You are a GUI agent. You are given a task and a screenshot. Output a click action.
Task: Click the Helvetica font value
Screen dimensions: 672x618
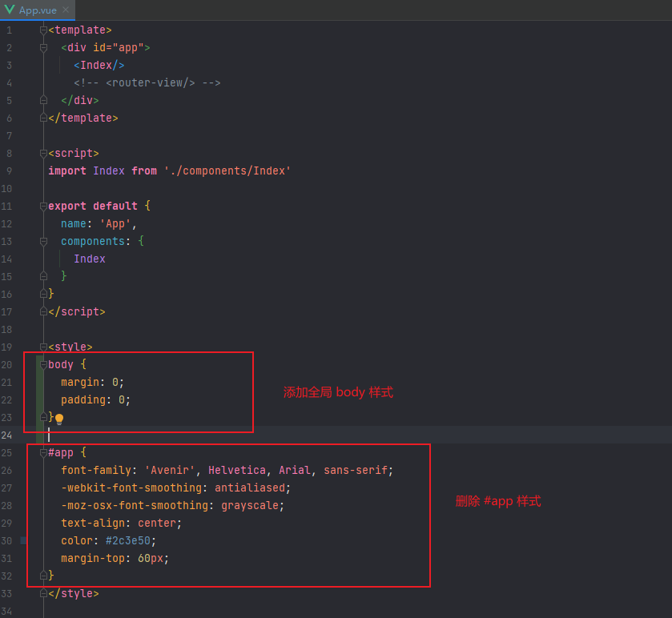click(x=237, y=470)
